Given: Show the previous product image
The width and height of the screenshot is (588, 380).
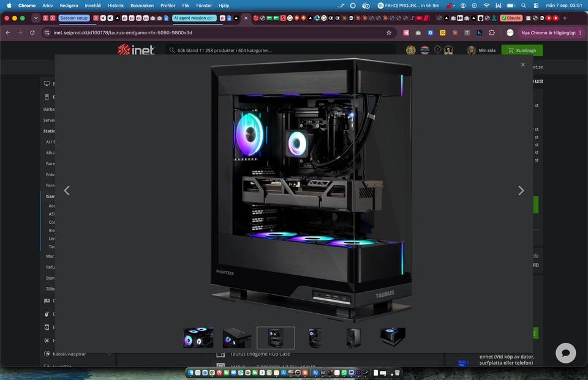Looking at the screenshot, I should click(67, 191).
